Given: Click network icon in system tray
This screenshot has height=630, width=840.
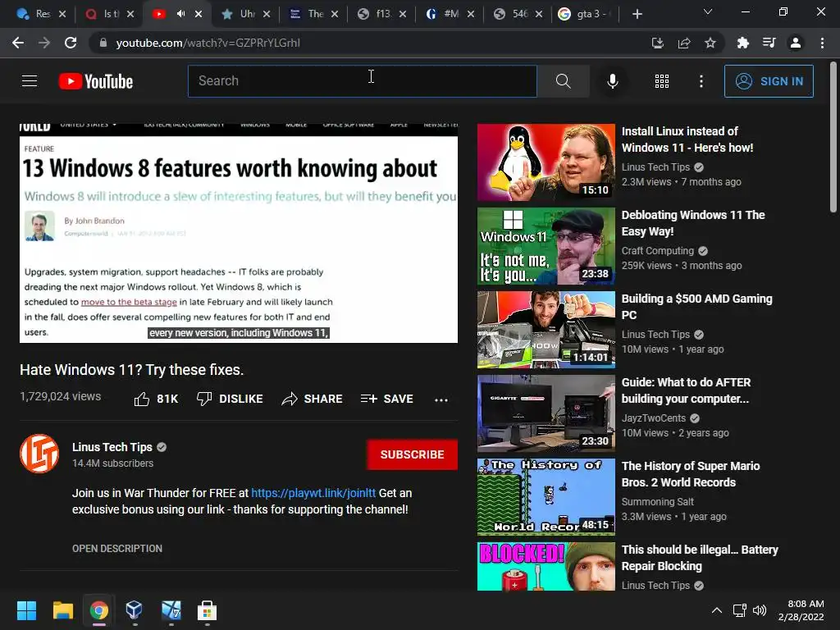Looking at the screenshot, I should pos(739,610).
